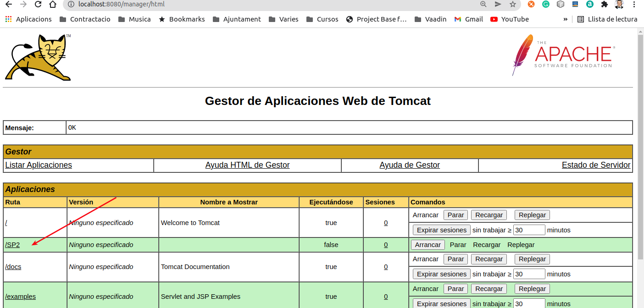Open the Aplicacions apps shortcut
Viewport: 644px width, 308px height.
pos(28,19)
